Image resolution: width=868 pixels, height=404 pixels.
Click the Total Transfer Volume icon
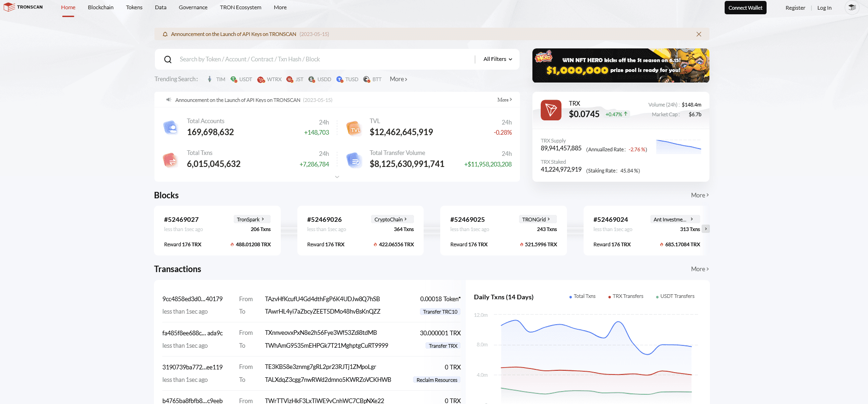pyautogui.click(x=354, y=160)
